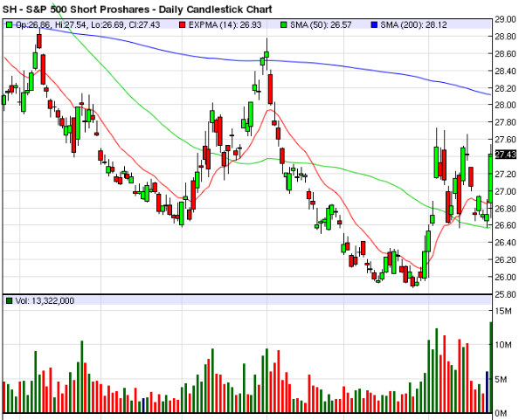
Task: Select the text EXPMA (14): 26.93
Action: coord(225,24)
